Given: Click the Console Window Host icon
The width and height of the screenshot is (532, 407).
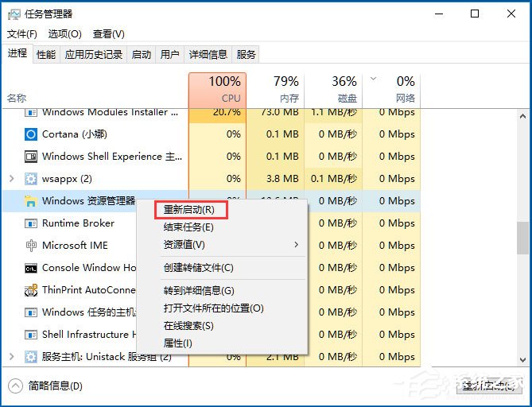Looking at the screenshot, I should click(x=31, y=268).
